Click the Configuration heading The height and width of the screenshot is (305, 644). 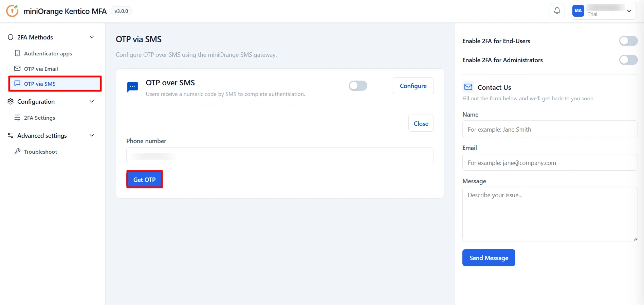36,101
